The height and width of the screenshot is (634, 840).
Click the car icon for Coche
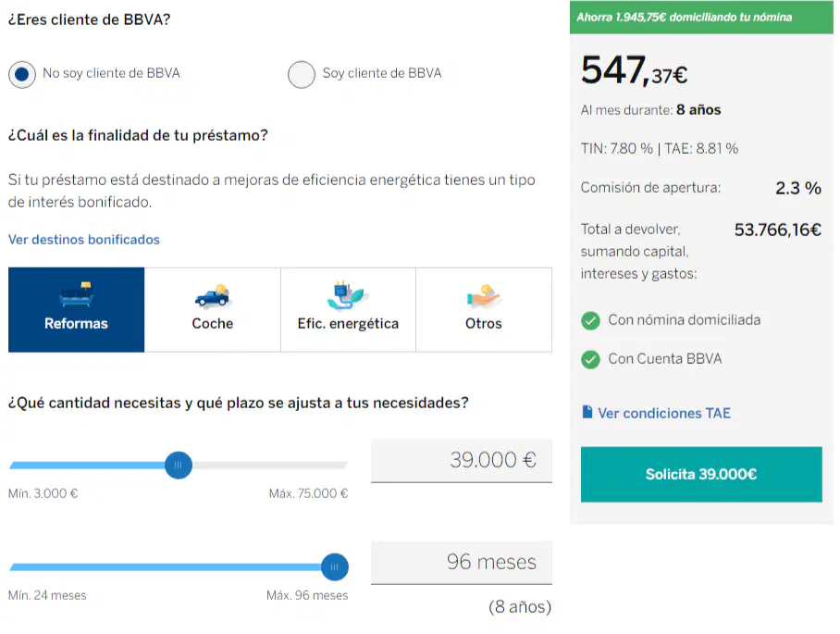pyautogui.click(x=213, y=296)
